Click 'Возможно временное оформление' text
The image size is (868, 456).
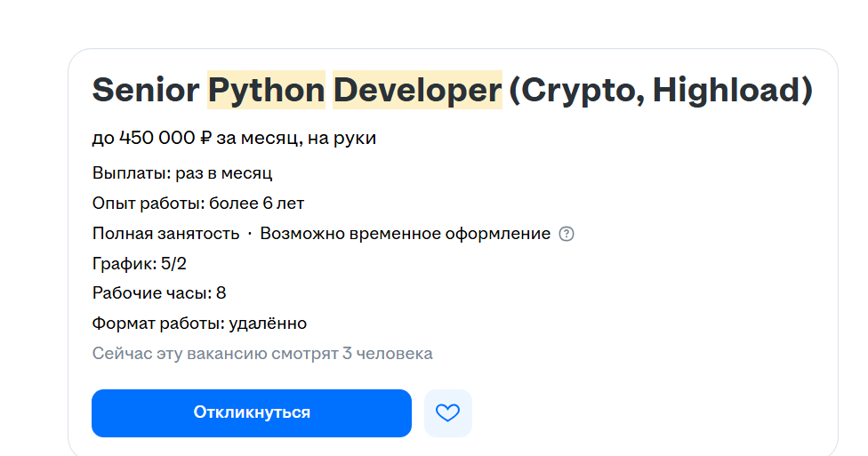point(406,234)
